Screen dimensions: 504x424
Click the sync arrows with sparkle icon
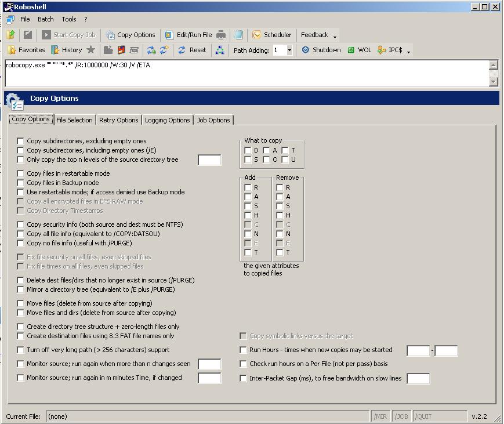pos(165,50)
